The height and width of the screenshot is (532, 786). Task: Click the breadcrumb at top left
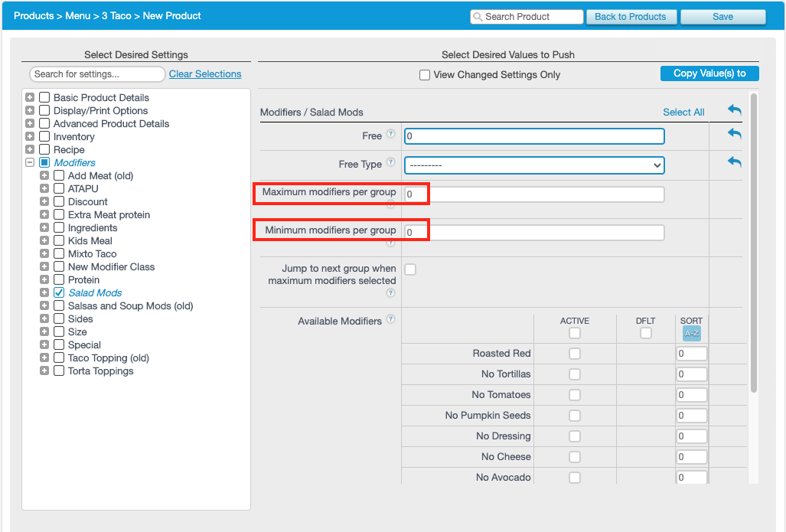click(107, 15)
